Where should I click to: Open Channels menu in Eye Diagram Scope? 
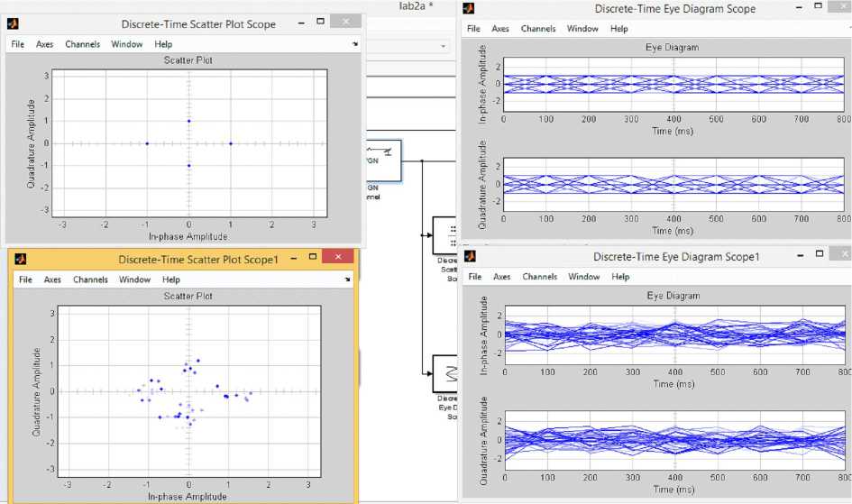click(x=539, y=29)
